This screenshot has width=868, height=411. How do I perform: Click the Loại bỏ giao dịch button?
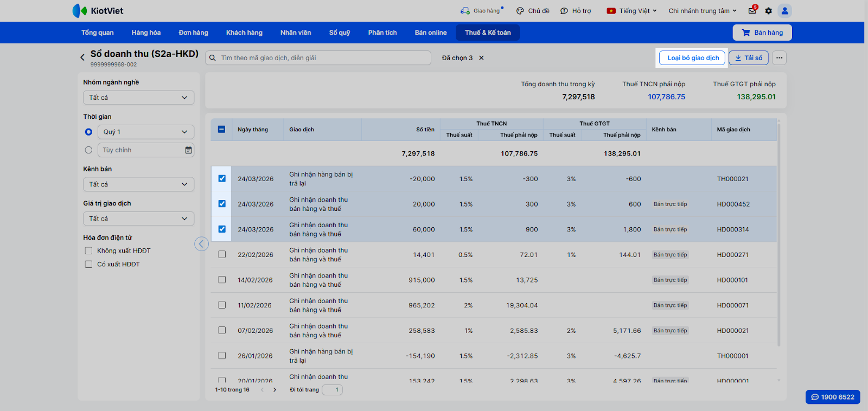[693, 58]
